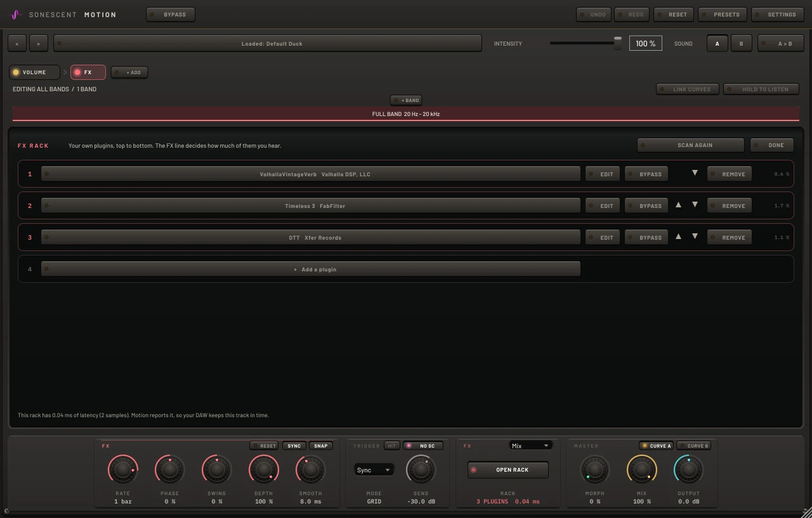Click Done to close the FX rack

pos(772,145)
